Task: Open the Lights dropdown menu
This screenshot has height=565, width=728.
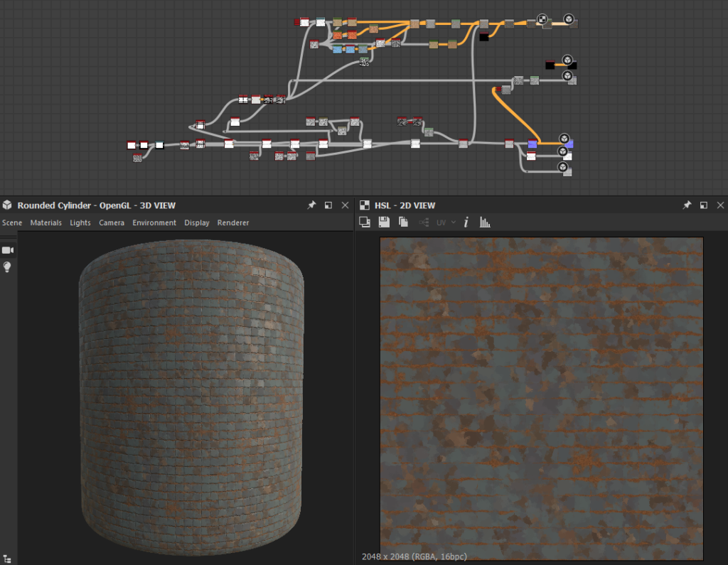Action: pyautogui.click(x=80, y=222)
